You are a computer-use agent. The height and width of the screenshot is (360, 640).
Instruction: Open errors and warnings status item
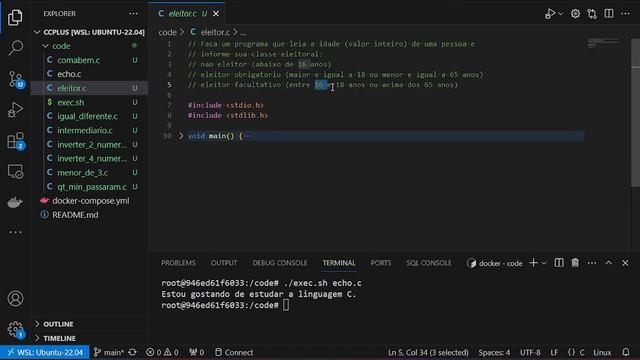162,352
